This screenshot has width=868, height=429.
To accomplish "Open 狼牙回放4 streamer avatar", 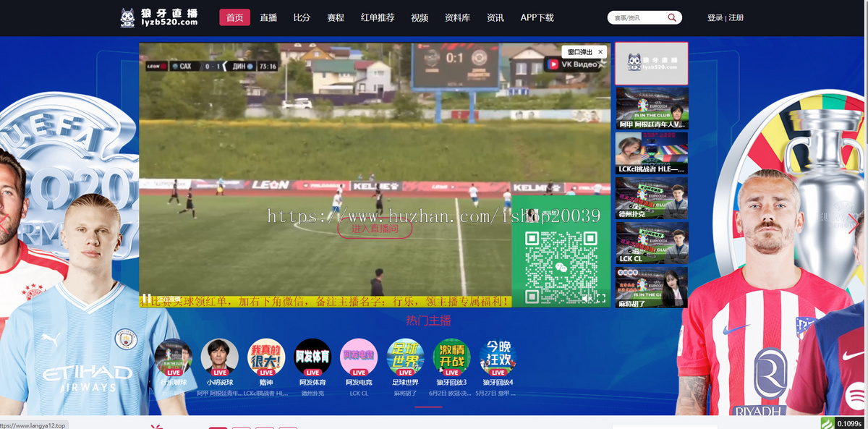I will pyautogui.click(x=498, y=357).
